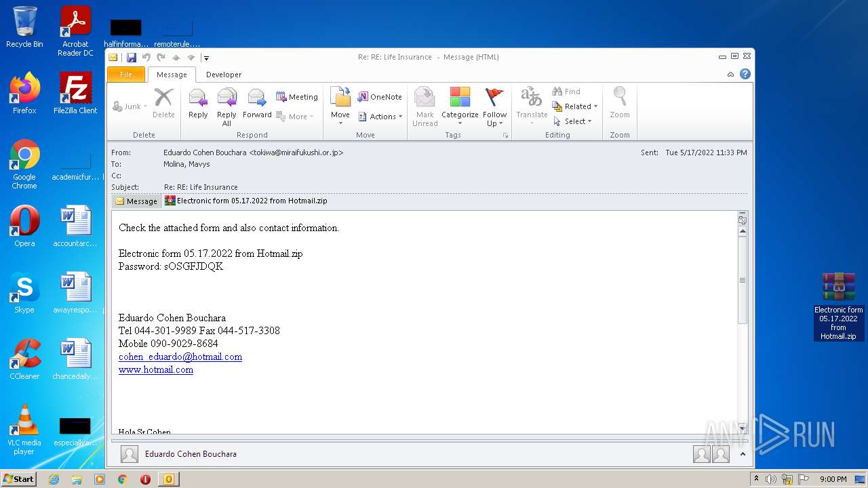868x488 pixels.
Task: Send message to OneNote
Action: (x=380, y=97)
